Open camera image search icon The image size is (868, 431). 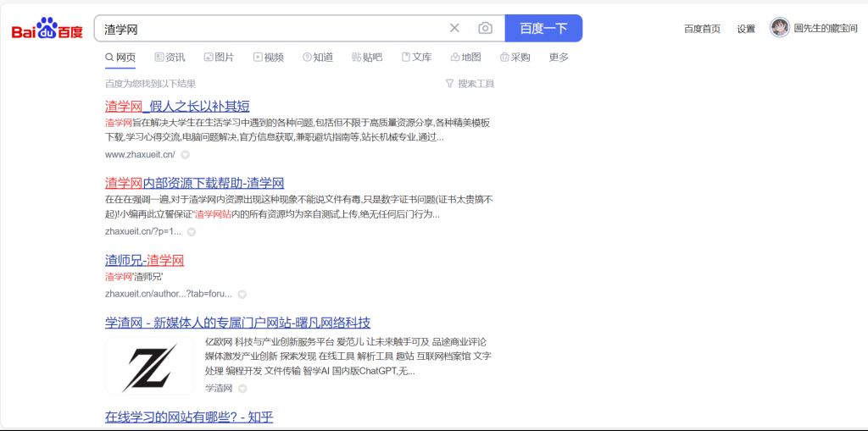click(486, 28)
